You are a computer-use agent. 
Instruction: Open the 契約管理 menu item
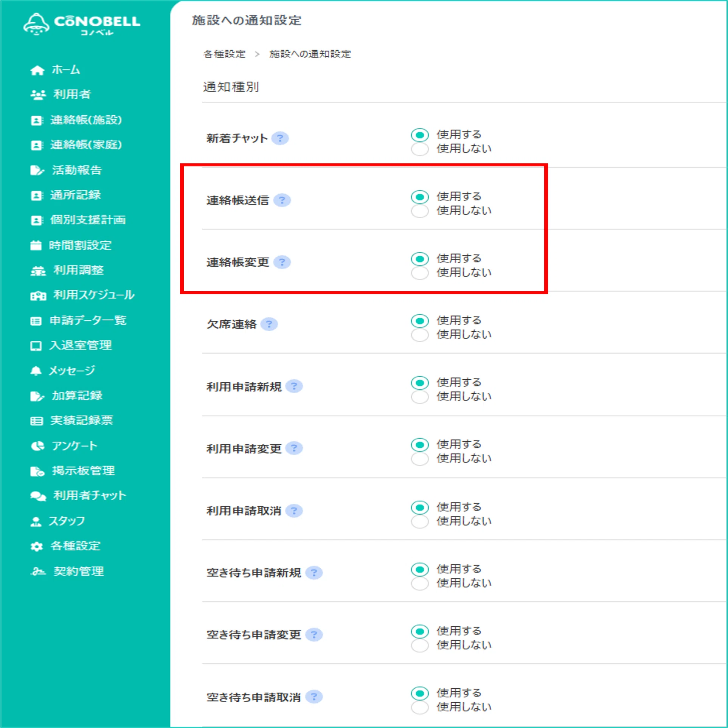pyautogui.click(x=67, y=571)
